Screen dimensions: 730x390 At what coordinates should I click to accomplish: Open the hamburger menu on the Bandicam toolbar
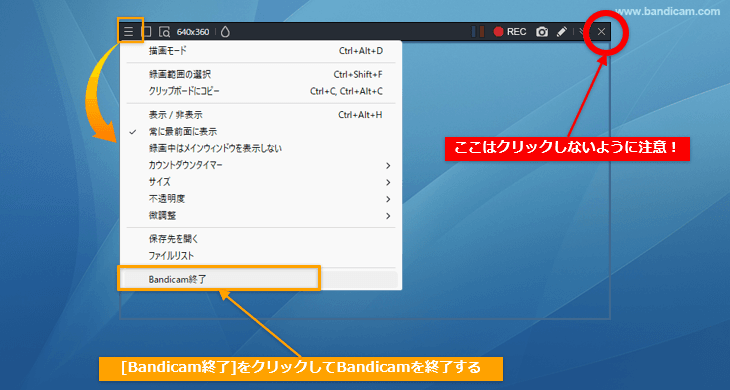tap(128, 32)
